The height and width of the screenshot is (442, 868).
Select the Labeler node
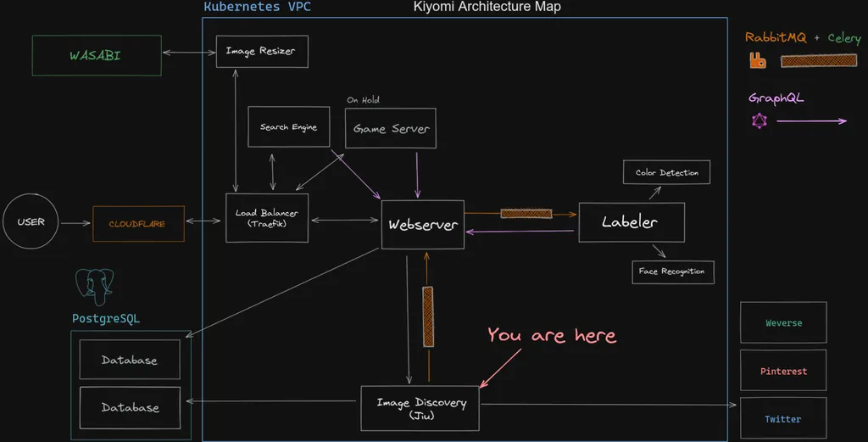(631, 222)
